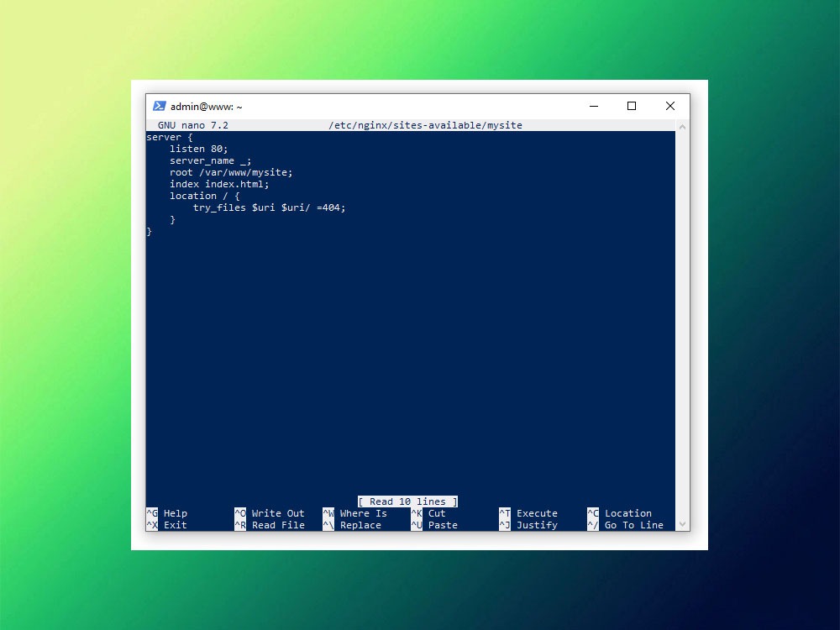This screenshot has height=630, width=840.
Task: Click Justify in the nano shortcut bar
Action: tap(538, 525)
